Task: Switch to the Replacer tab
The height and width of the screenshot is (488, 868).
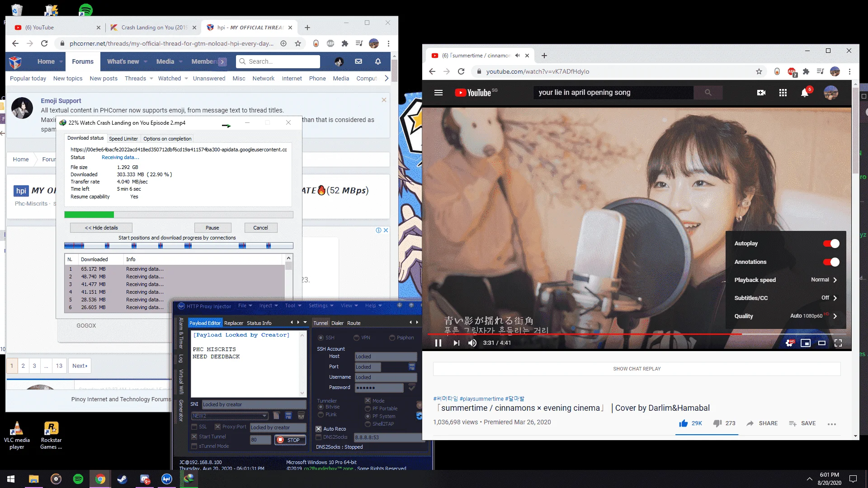Action: (x=234, y=323)
